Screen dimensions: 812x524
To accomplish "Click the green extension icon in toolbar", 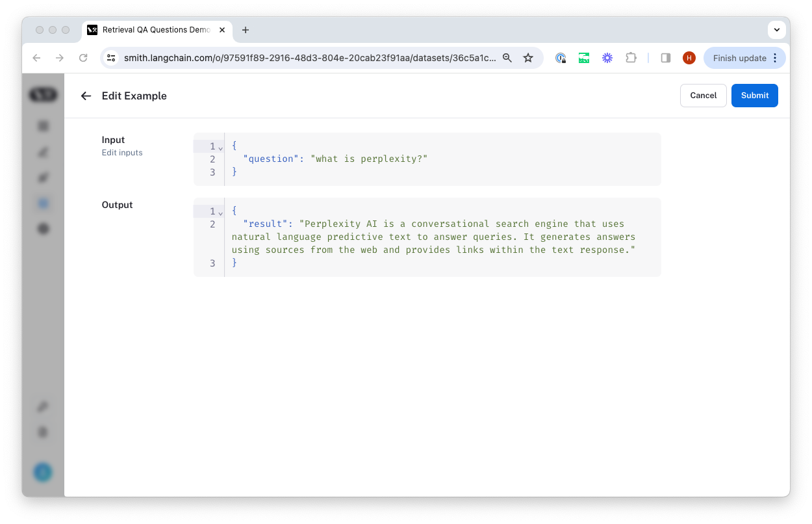I will pyautogui.click(x=584, y=58).
